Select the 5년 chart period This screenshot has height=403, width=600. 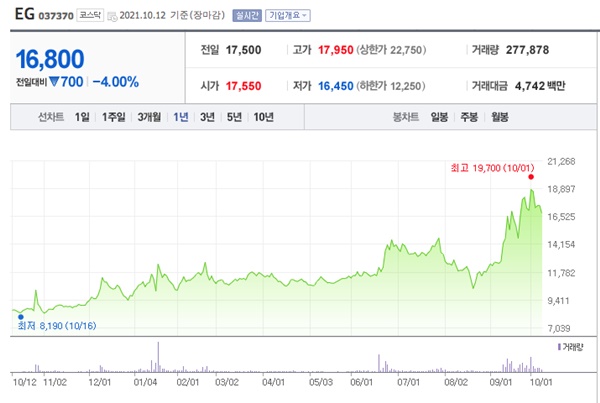[x=234, y=117]
